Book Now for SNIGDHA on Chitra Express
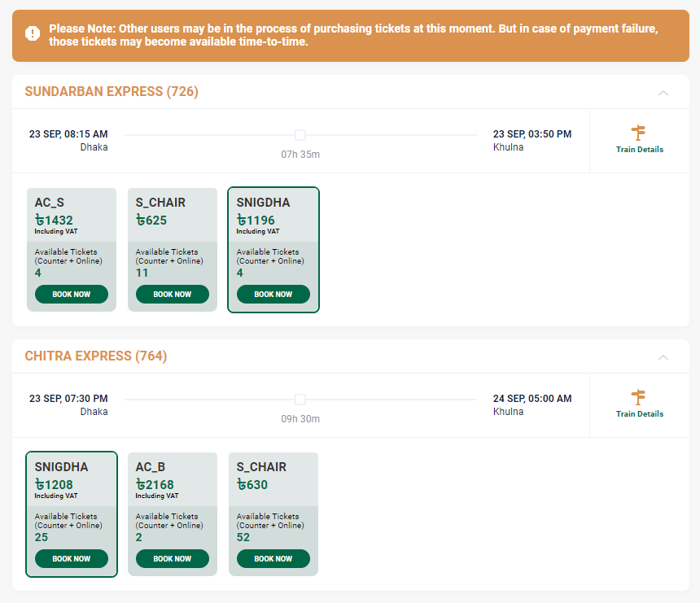This screenshot has height=603, width=700. click(71, 558)
